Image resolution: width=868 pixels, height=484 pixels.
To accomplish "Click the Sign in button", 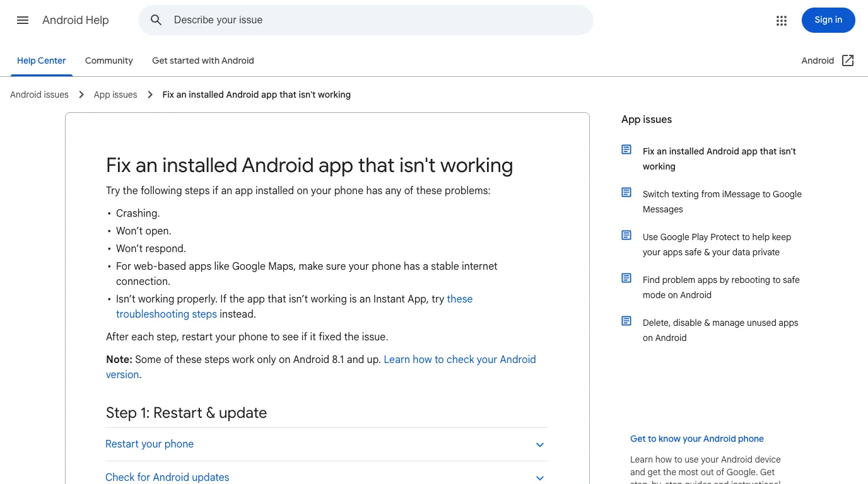I will click(x=828, y=20).
